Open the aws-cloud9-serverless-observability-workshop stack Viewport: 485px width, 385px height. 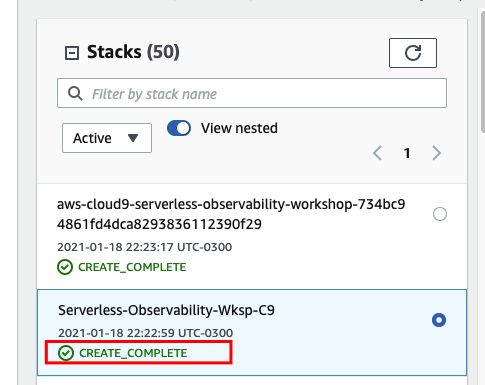point(231,214)
